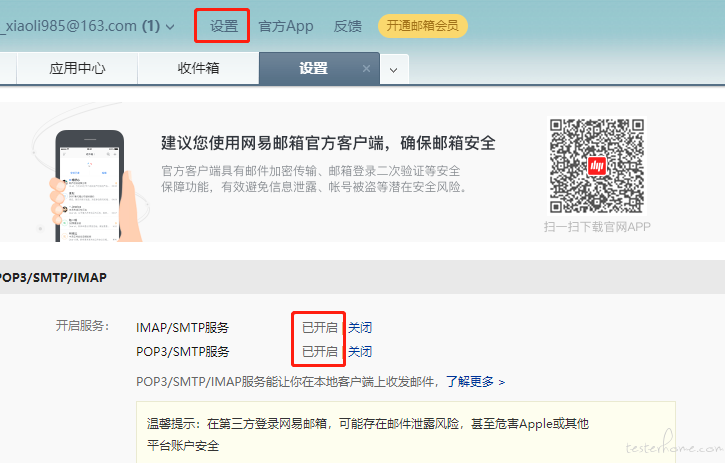Click the 已开启 status for POP3/SMTP服务
The height and width of the screenshot is (463, 725).
tap(319, 352)
